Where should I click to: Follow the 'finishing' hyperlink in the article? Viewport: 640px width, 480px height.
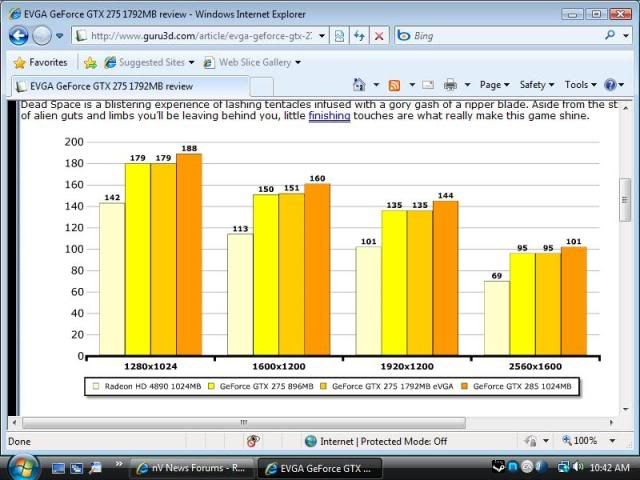click(x=329, y=116)
